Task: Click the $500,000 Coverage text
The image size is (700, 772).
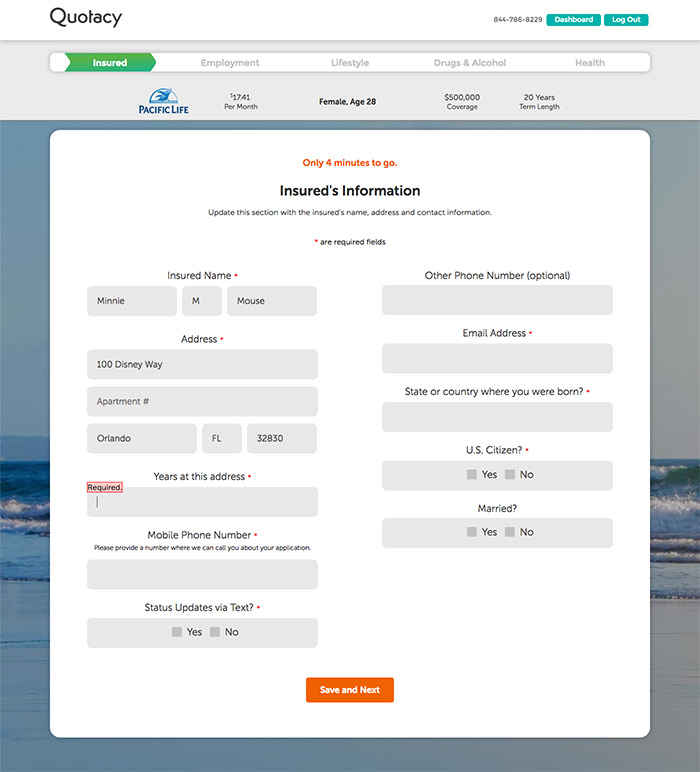Action: (462, 101)
